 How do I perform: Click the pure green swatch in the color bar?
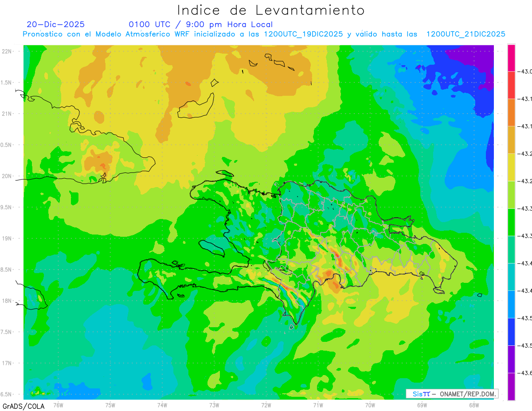pos(511,222)
